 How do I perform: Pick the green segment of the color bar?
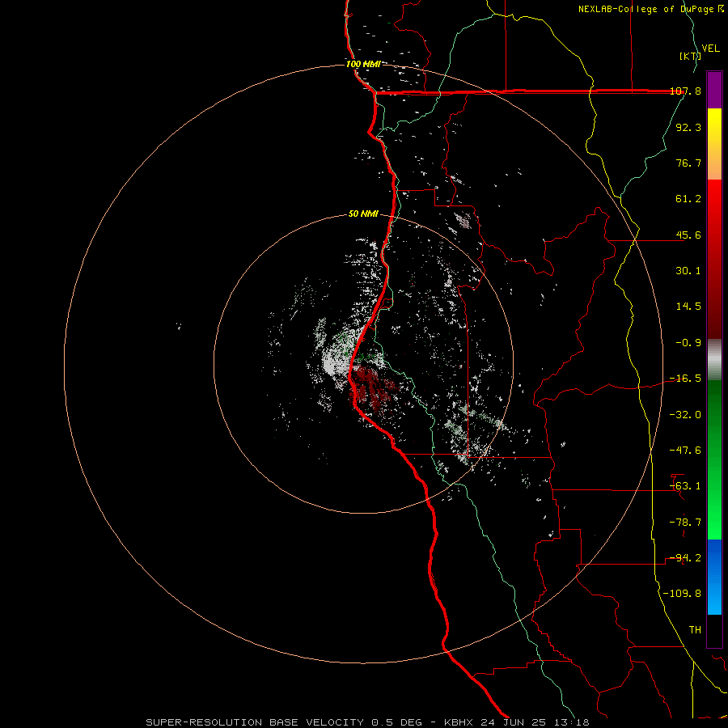tap(714, 459)
